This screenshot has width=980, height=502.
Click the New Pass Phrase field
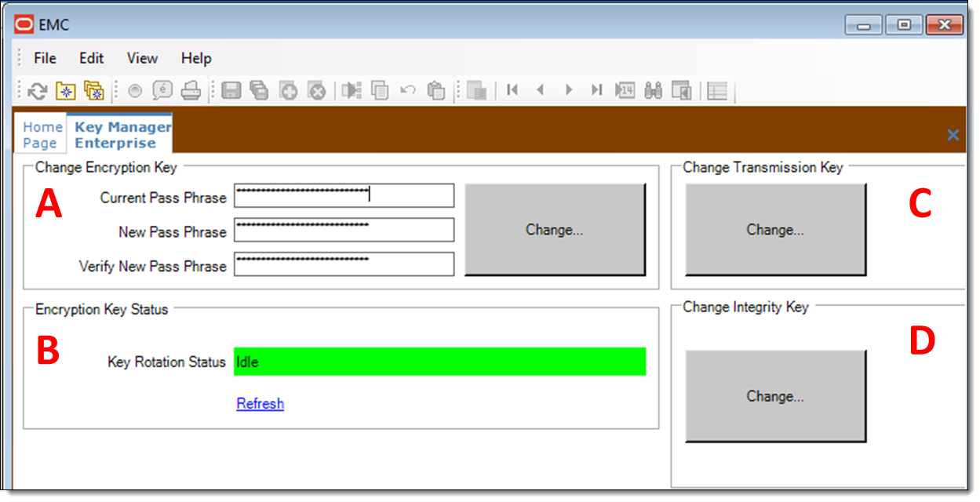point(344,230)
